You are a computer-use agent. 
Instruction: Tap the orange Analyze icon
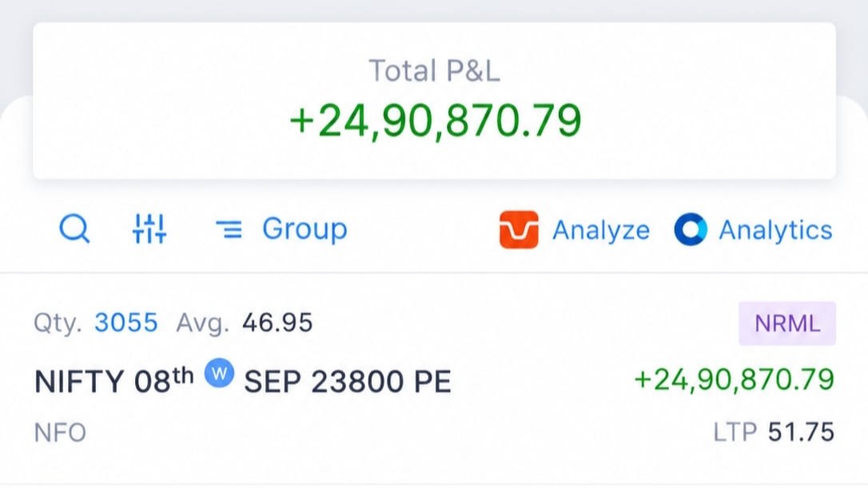519,229
